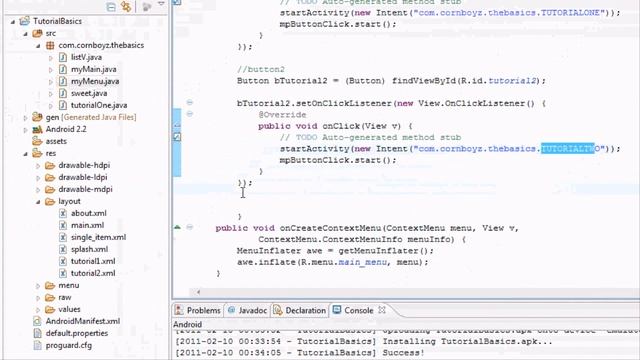The width and height of the screenshot is (640, 360).
Task: Open Package Explorer view menu arrow
Action: click(x=161, y=4)
